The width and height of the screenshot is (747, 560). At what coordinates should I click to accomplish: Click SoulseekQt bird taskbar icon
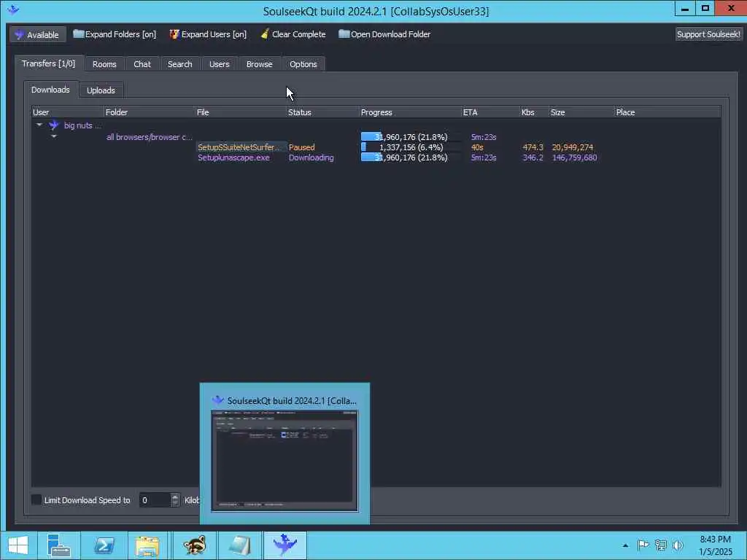(285, 545)
